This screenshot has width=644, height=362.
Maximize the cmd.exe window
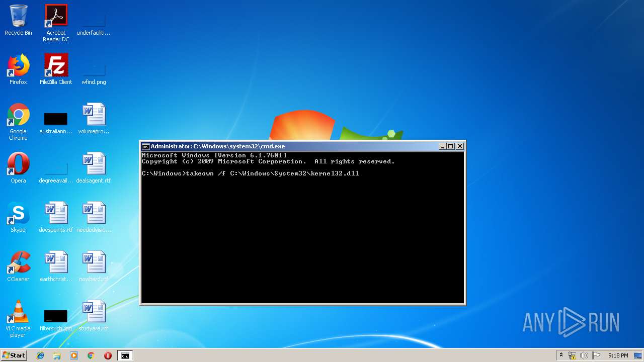point(451,146)
